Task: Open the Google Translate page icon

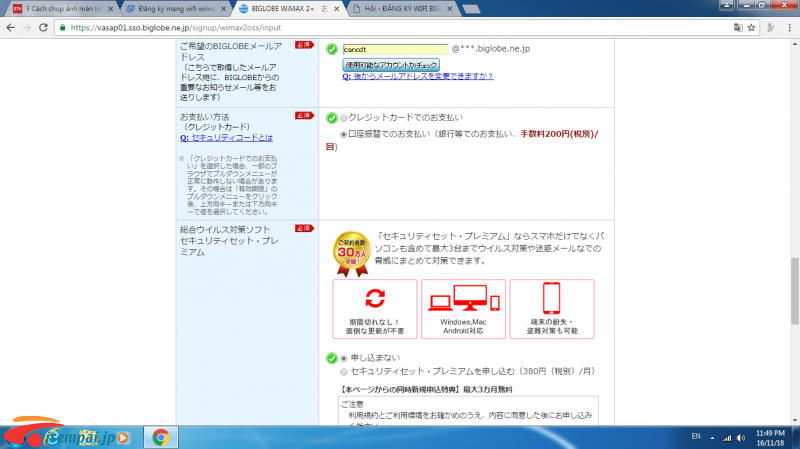Action: point(738,28)
